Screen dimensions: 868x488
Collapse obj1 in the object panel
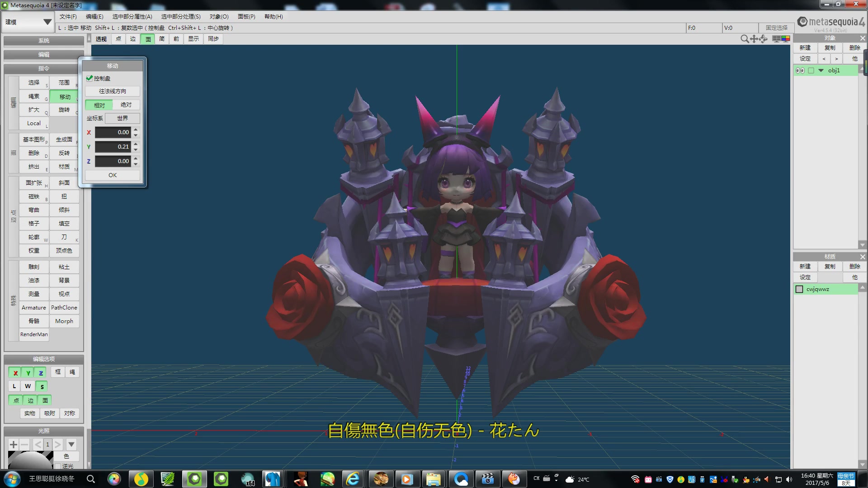click(822, 70)
